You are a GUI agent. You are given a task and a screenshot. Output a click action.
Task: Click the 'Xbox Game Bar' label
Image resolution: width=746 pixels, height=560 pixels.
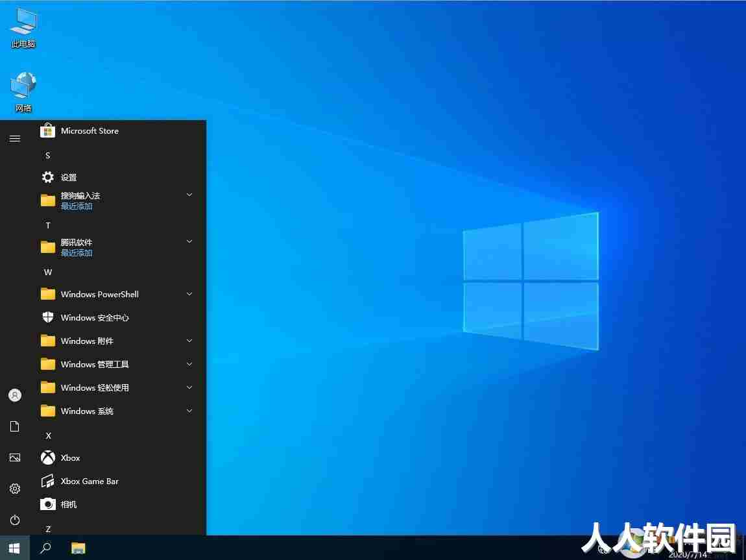click(x=90, y=481)
